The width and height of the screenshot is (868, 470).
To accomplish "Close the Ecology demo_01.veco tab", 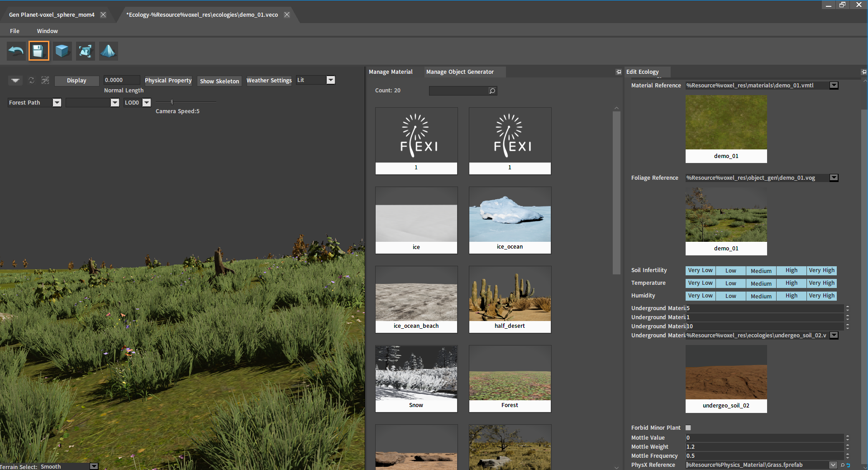I will click(287, 14).
